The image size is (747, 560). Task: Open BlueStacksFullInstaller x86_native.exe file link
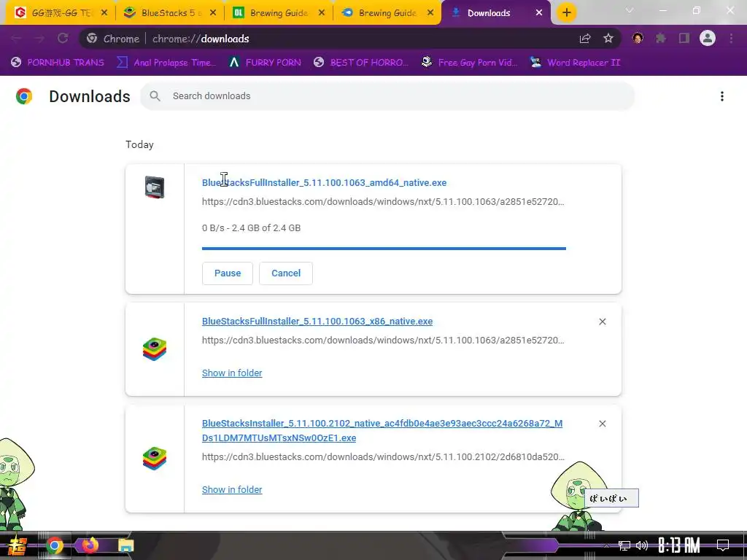pos(317,322)
